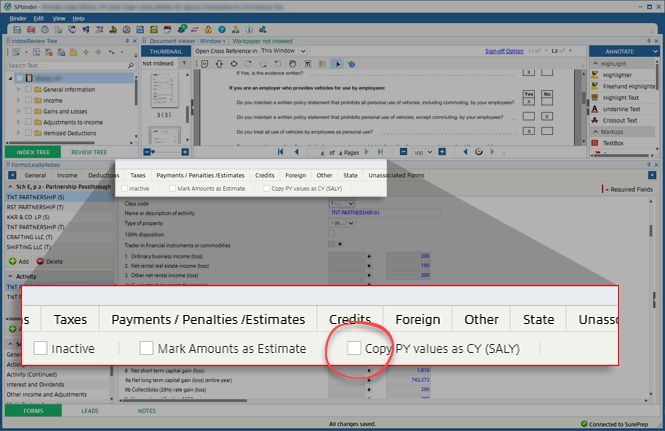Screen dimensions: 665x431
Task: Open the Edit menu
Action: click(38, 18)
